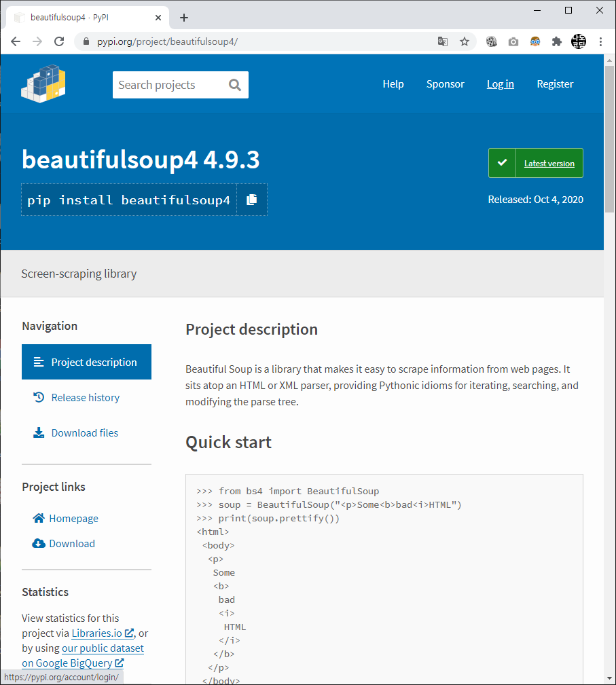Bookmark this page with the star icon
The image size is (616, 685).
[x=465, y=41]
